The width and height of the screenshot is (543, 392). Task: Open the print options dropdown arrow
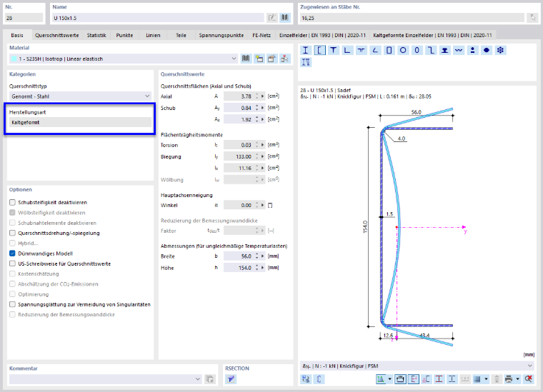point(518,379)
